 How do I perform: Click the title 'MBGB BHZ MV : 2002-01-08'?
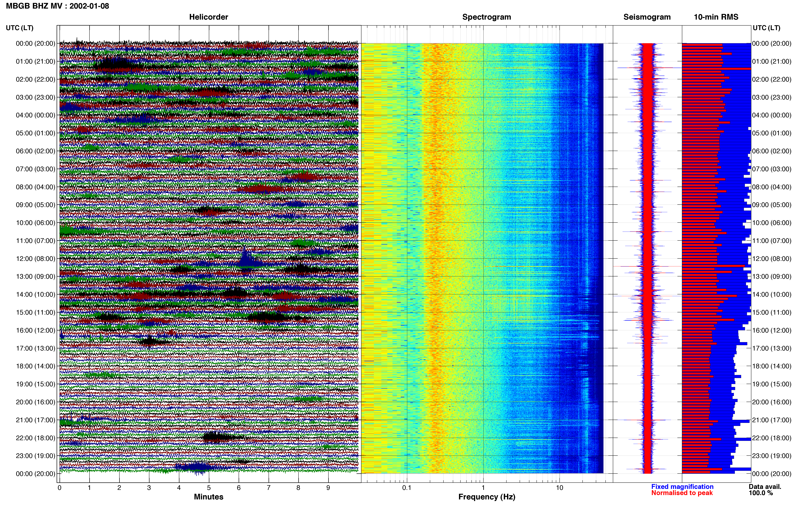pyautogui.click(x=57, y=6)
